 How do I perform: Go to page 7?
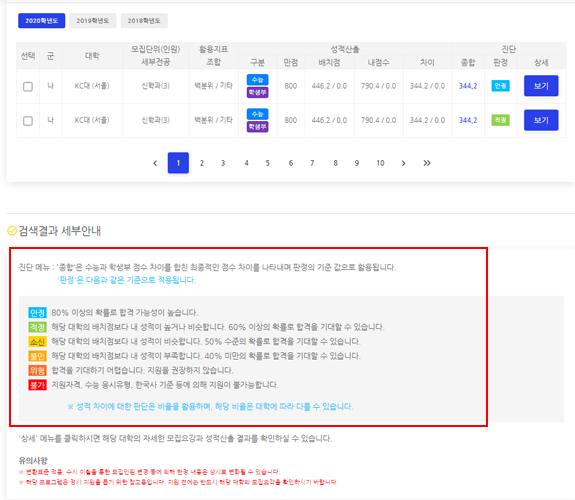pos(312,163)
